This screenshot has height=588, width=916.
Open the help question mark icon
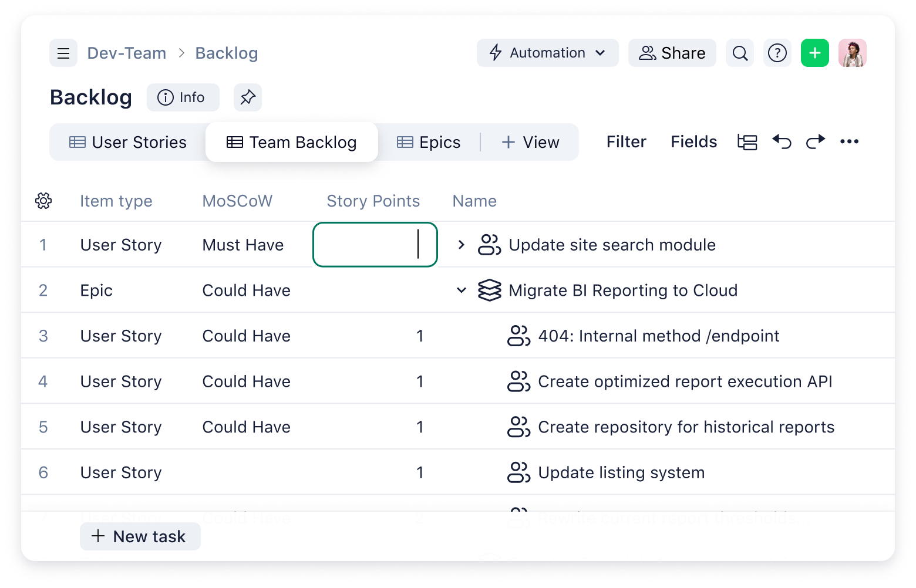tap(777, 53)
